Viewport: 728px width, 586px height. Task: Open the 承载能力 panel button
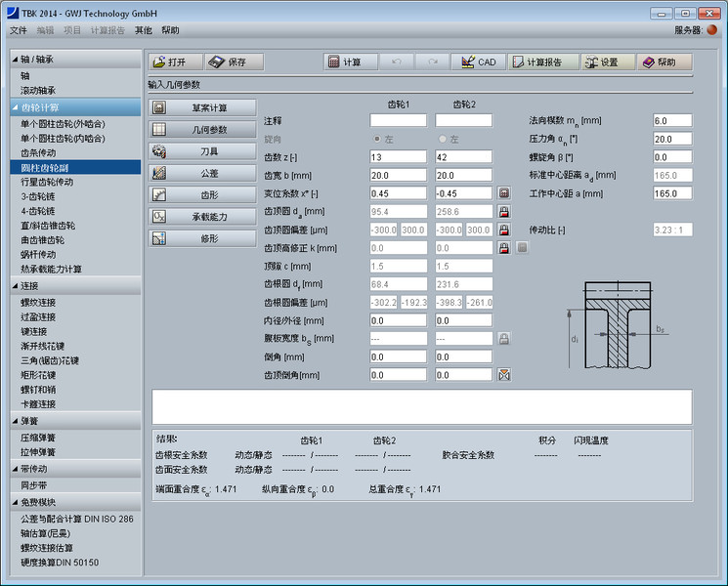[x=202, y=216]
